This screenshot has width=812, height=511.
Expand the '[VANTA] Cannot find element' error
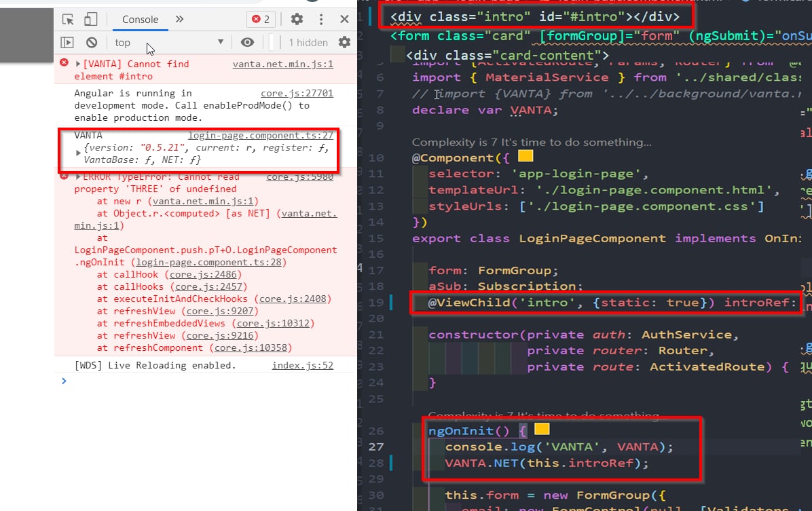coord(77,64)
